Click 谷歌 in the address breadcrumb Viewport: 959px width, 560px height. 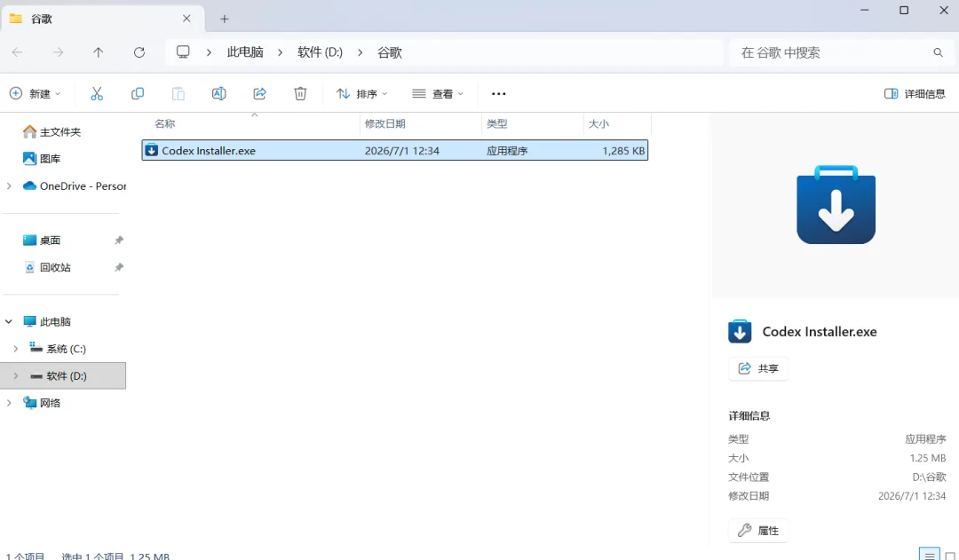point(390,52)
